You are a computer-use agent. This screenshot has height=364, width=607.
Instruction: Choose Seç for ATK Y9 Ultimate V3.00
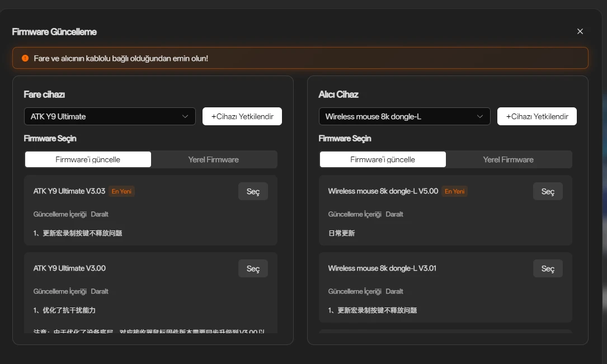pyautogui.click(x=253, y=268)
